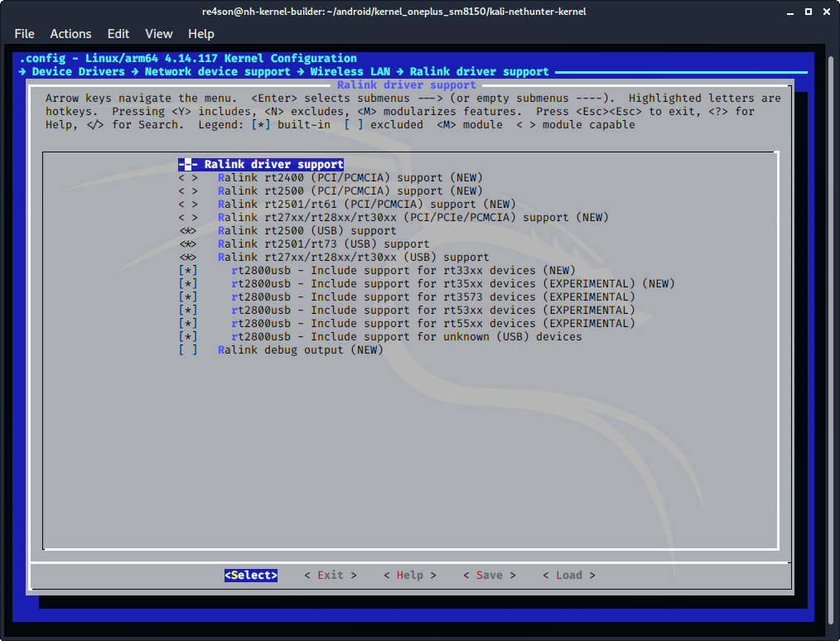840x641 pixels.
Task: Toggle the rt33xx devices support checkbox
Action: tap(188, 271)
